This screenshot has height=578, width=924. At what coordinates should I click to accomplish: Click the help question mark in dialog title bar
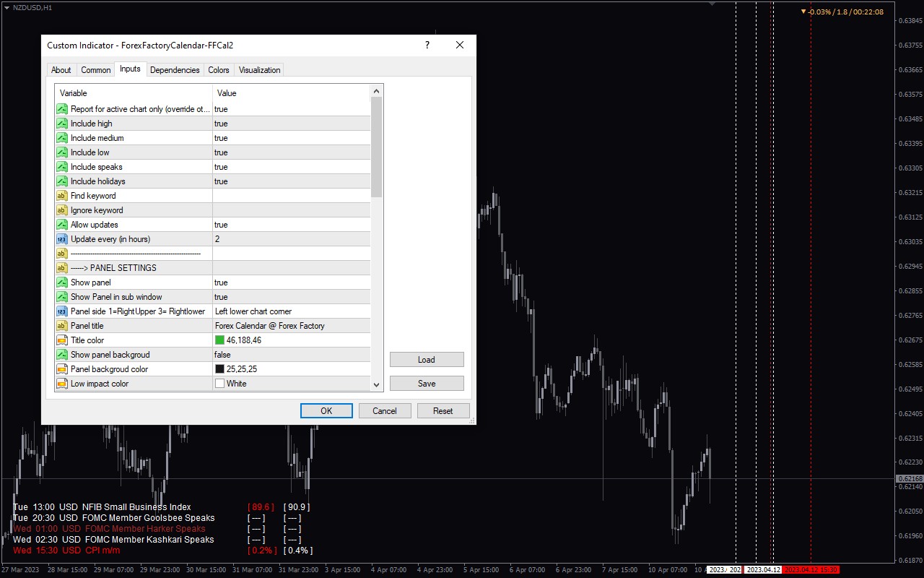(x=427, y=45)
